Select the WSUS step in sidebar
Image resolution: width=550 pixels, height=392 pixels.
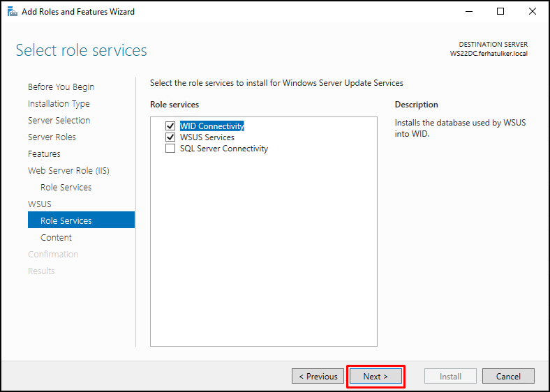40,204
